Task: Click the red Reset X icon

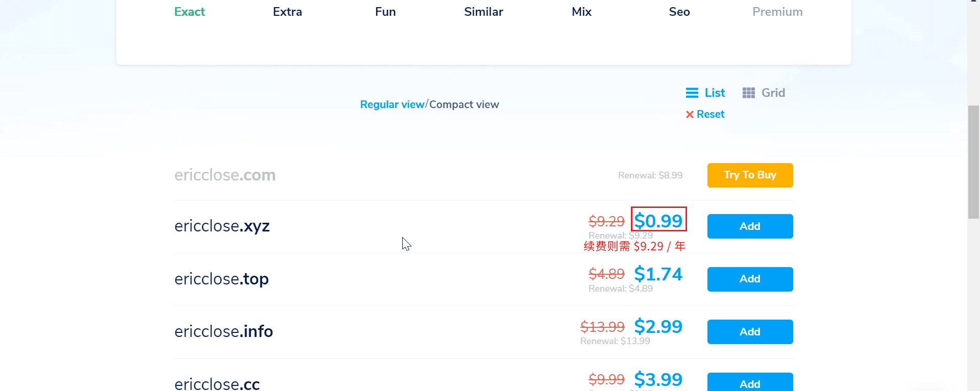Action: point(690,114)
